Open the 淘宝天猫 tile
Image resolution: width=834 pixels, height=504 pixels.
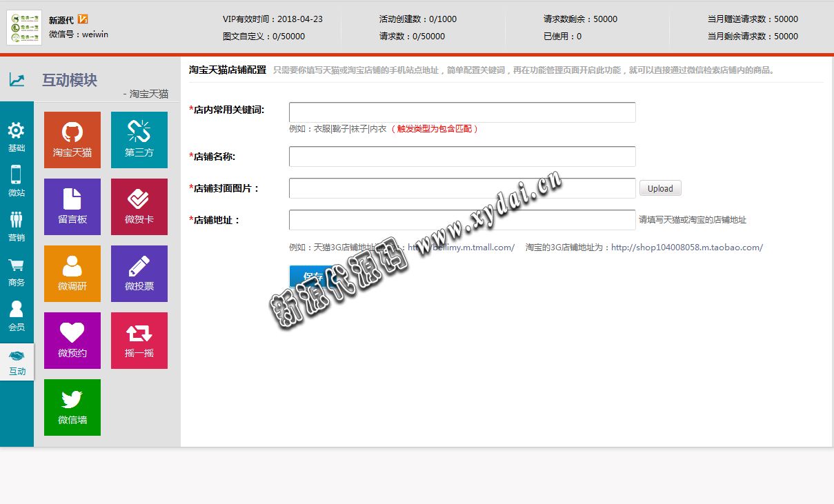tap(72, 140)
